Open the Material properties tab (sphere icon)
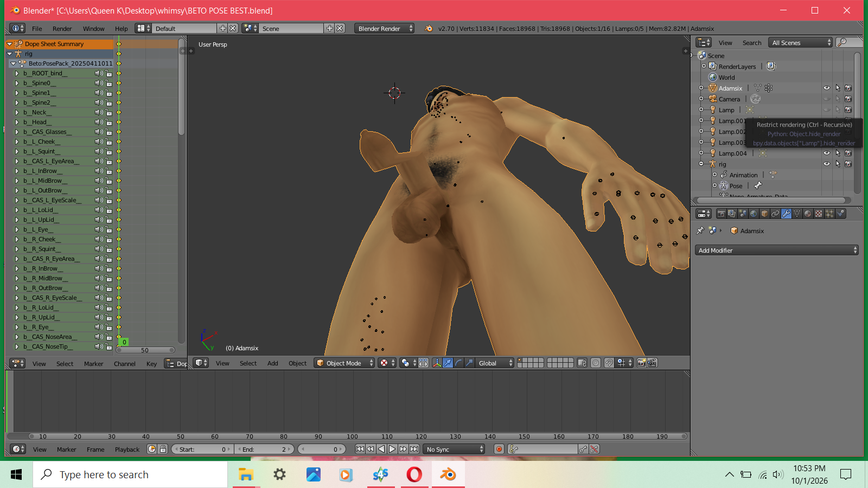The width and height of the screenshot is (868, 488). [x=808, y=214]
